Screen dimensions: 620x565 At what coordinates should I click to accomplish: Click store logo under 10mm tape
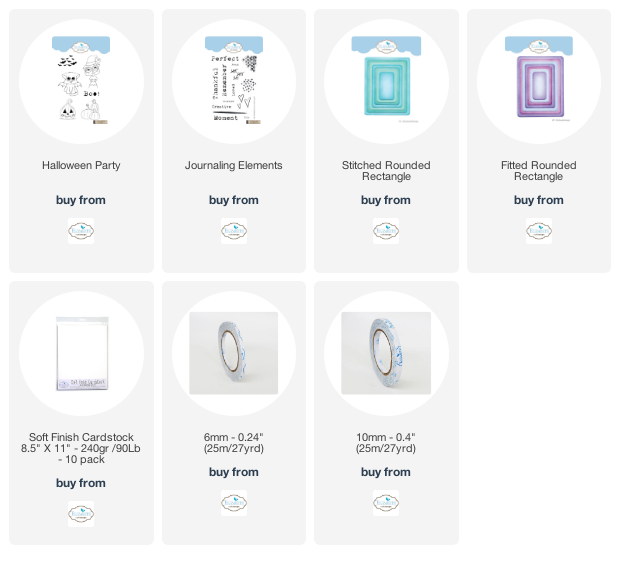pos(386,503)
